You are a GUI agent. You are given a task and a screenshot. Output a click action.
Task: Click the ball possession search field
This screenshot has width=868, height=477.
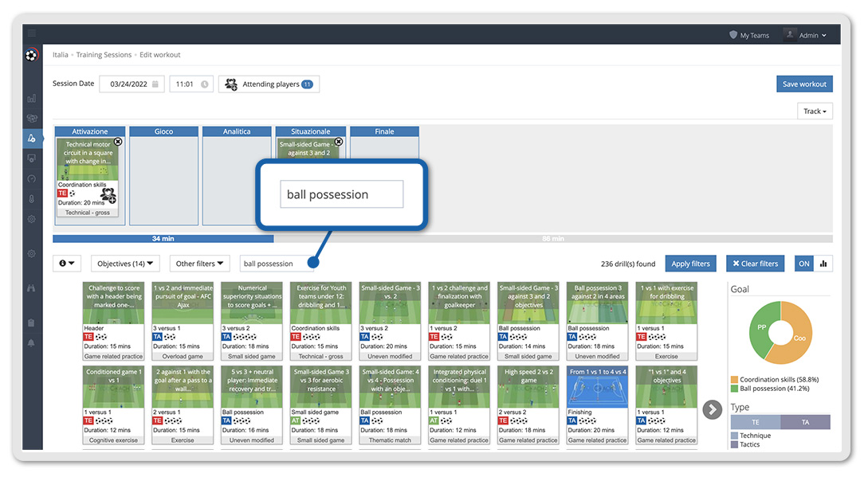pos(277,264)
